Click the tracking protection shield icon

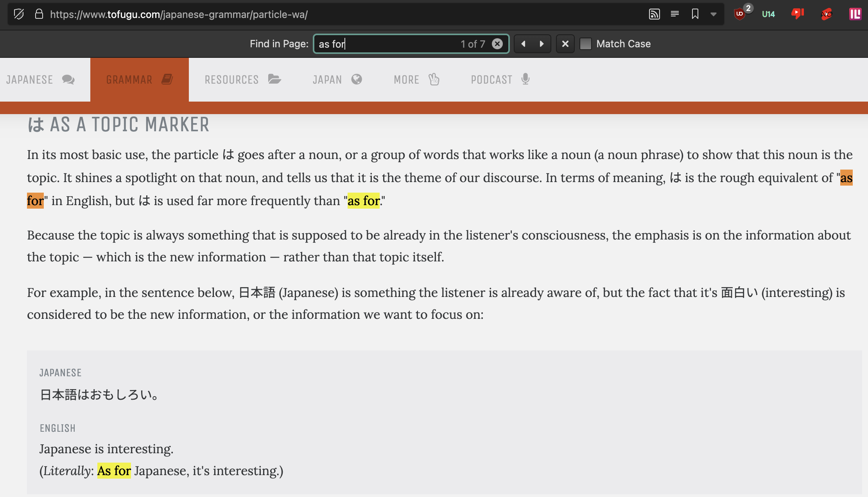click(x=19, y=14)
